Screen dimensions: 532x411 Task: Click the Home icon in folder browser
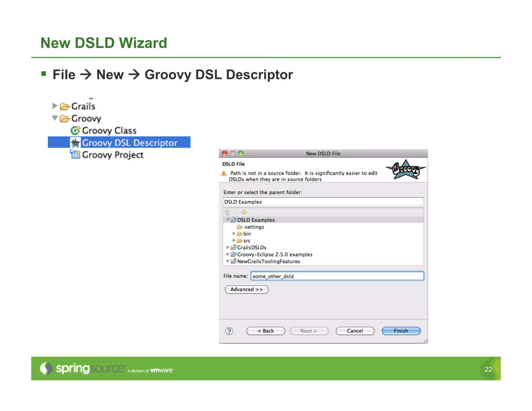click(228, 212)
